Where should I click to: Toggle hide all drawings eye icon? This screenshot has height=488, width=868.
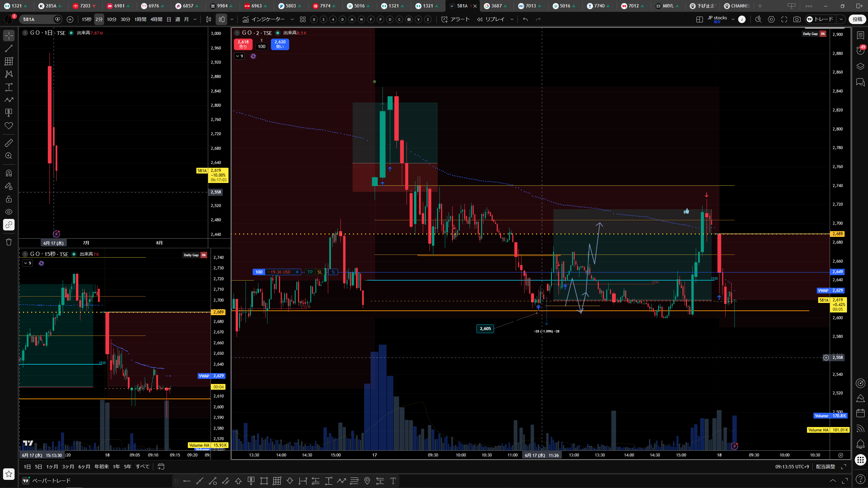click(x=9, y=212)
